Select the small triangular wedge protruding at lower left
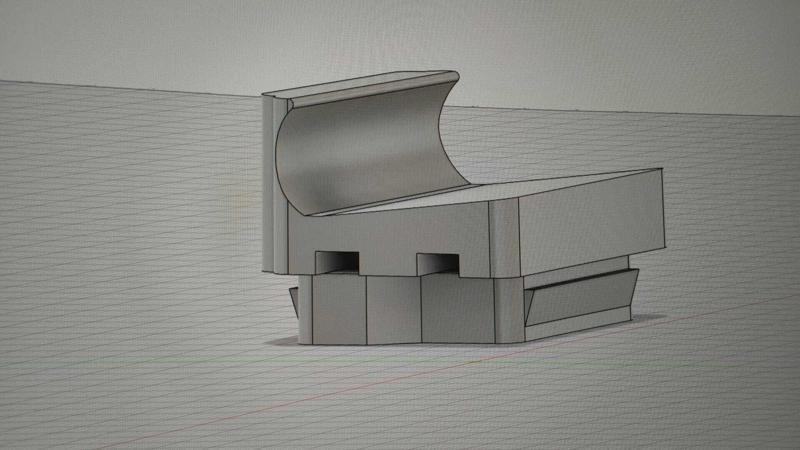The height and width of the screenshot is (450, 800). pyautogui.click(x=294, y=302)
